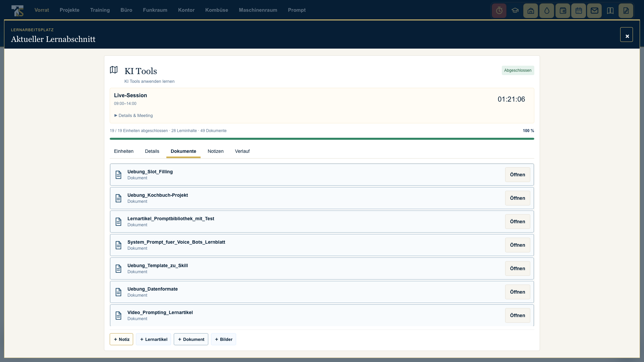This screenshot has height=362, width=644.
Task: Add a new Notiz
Action: click(x=121, y=339)
